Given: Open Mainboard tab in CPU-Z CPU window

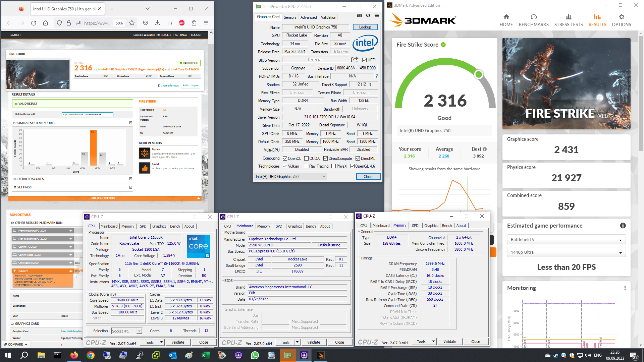Looking at the screenshot, I should tap(109, 226).
